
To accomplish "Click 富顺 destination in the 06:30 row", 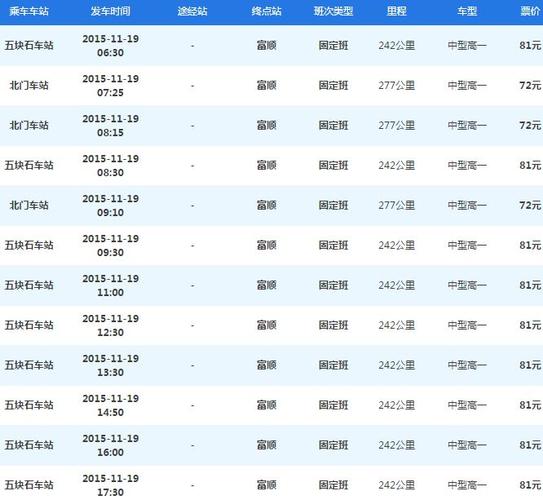I will (266, 46).
